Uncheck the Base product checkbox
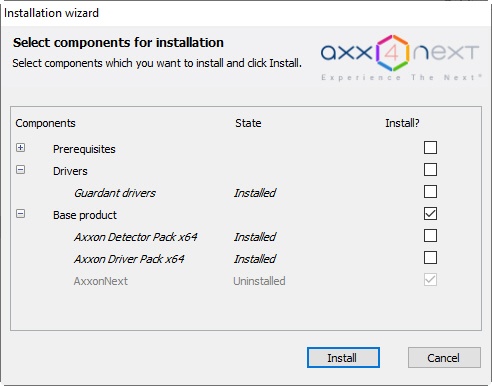The image size is (492, 386). [x=430, y=213]
